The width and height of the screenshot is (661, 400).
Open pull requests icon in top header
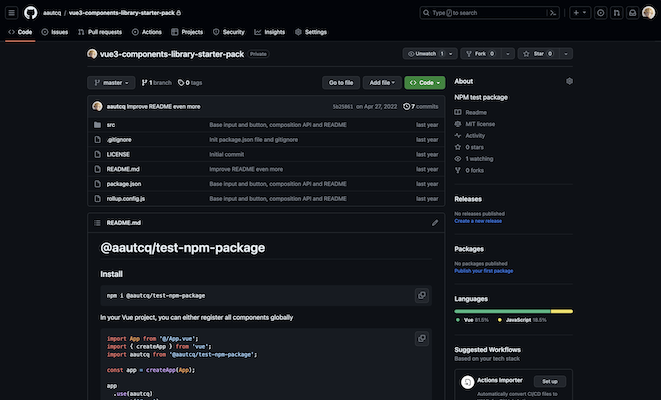(617, 13)
